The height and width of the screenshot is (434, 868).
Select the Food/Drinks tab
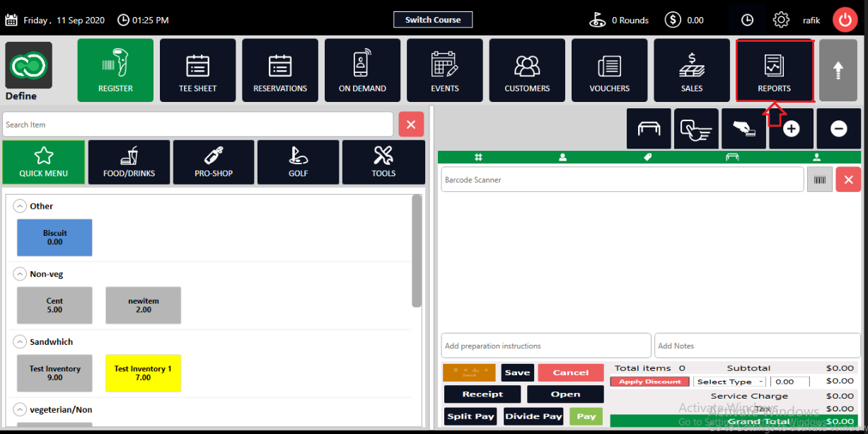129,162
